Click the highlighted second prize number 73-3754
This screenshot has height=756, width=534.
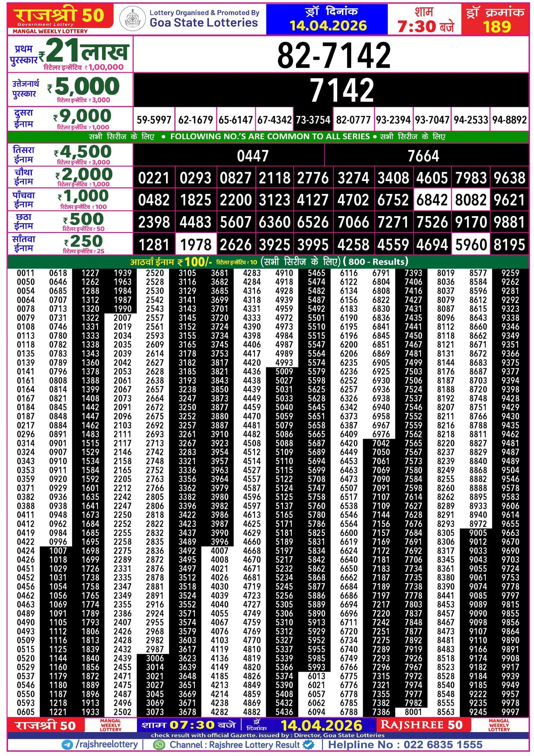click(x=313, y=120)
